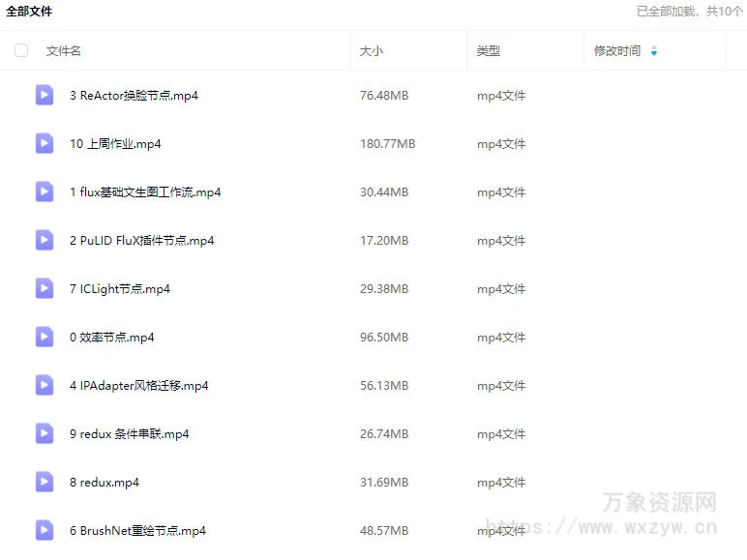Click video icon for 3 ReActor换脸节点.mp4
The width and height of the screenshot is (747, 560).
45,95
